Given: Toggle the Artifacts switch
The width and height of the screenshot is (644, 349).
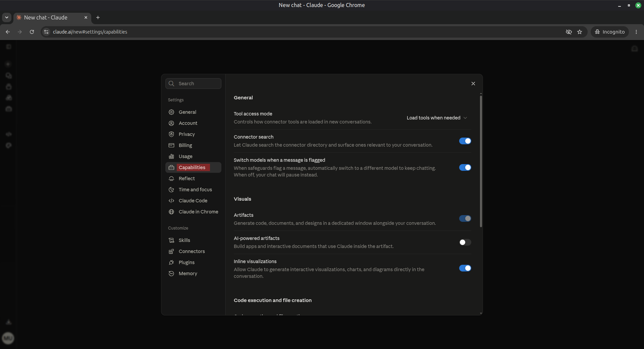Looking at the screenshot, I should click(x=465, y=218).
